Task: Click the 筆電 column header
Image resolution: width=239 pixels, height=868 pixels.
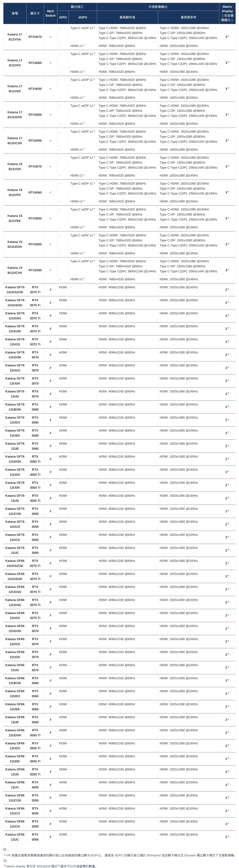Action: pyautogui.click(x=15, y=13)
